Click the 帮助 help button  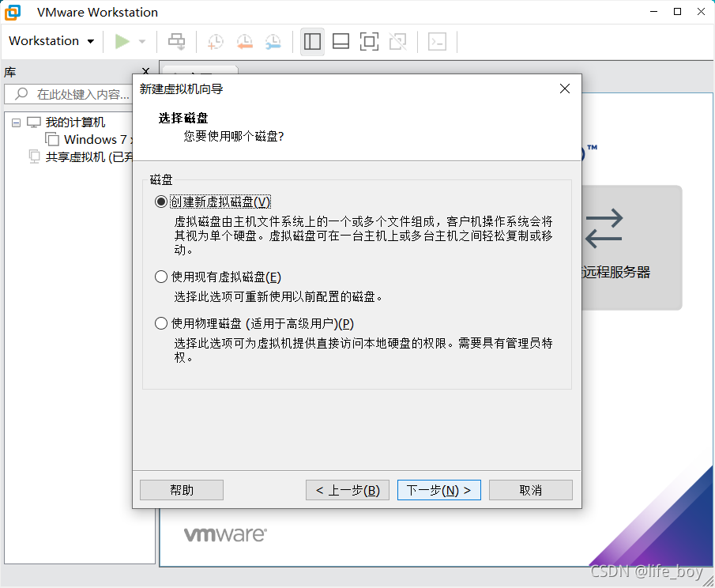(x=182, y=490)
